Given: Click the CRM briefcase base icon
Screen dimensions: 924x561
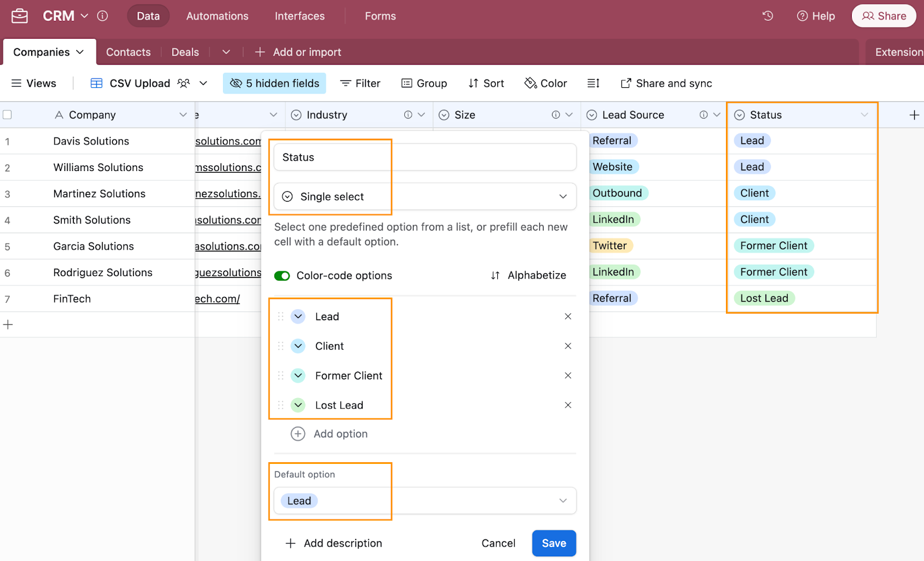Looking at the screenshot, I should coord(20,16).
